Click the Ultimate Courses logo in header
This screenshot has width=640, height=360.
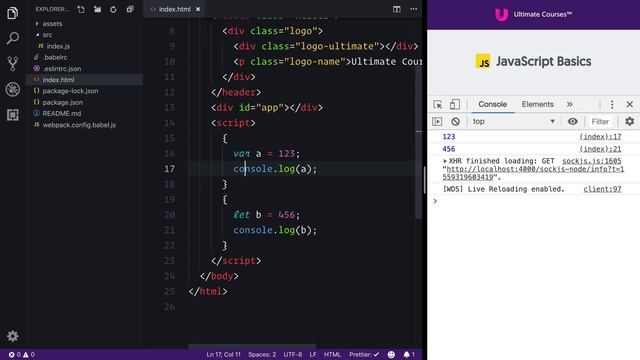(x=533, y=14)
